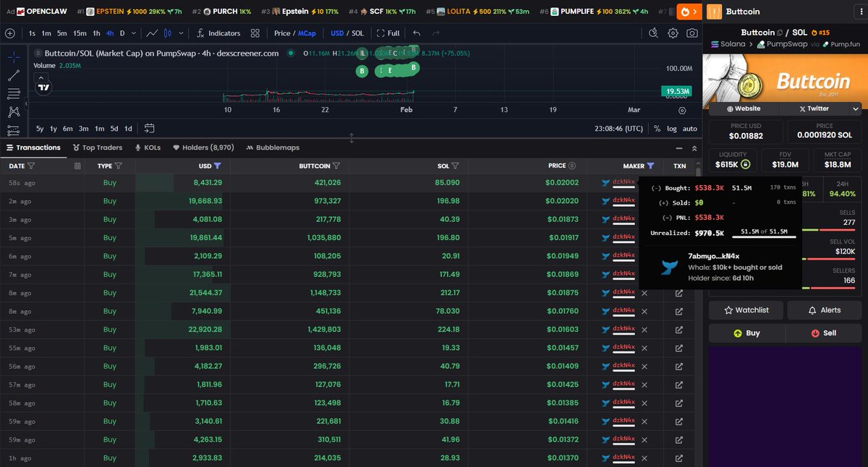868x467 pixels.
Task: Open the Fibonacci retracement tool
Action: point(13,93)
